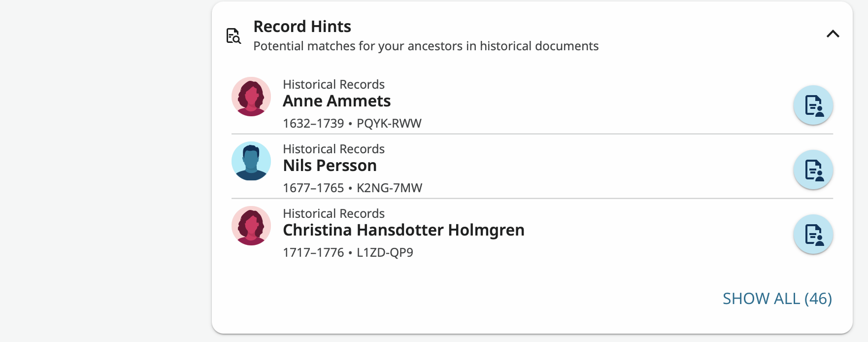Click Christina Hansdotter Holmgren's avatar icon
The image size is (868, 342).
pos(251,226)
